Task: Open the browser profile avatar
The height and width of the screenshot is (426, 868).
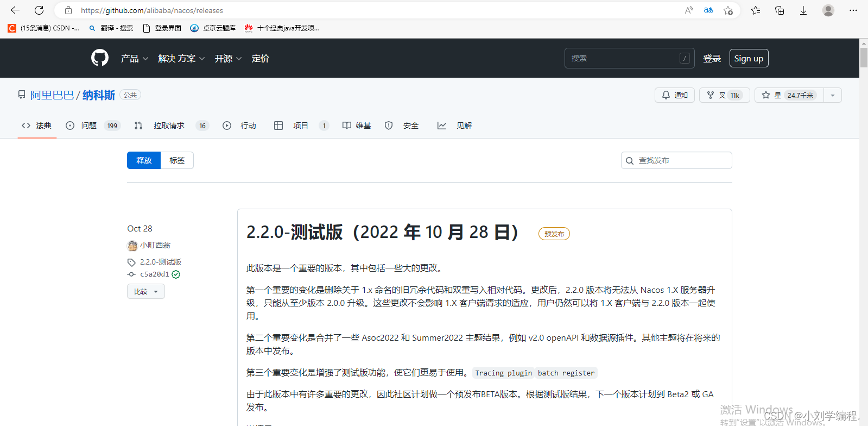Action: tap(828, 10)
